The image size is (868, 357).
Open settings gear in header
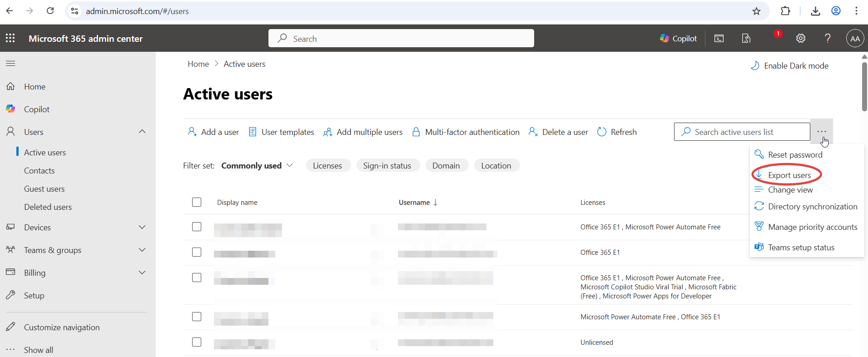coord(801,39)
